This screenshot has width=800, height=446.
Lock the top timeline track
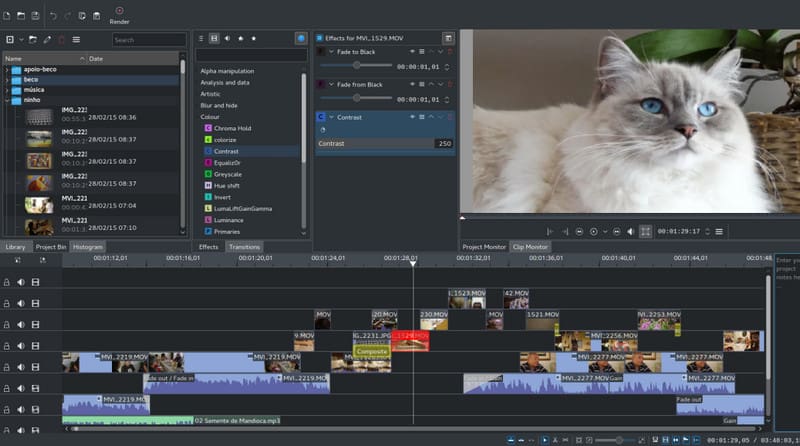tap(7, 282)
